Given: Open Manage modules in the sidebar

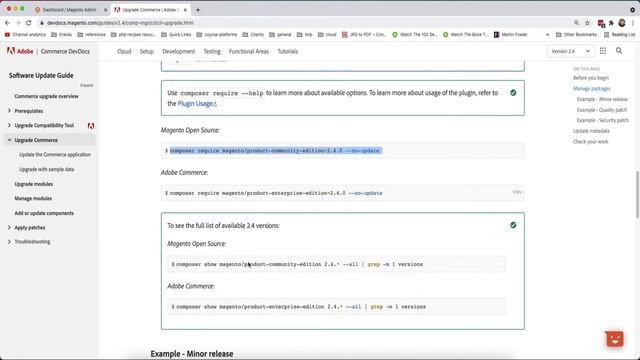Looking at the screenshot, I should (x=33, y=198).
